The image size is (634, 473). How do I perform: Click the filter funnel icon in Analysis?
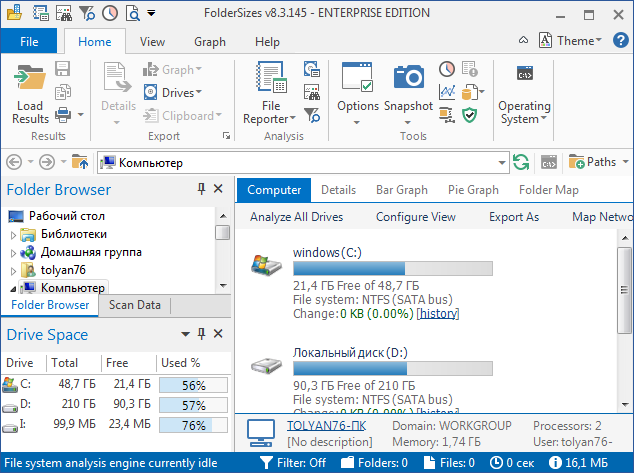312,115
